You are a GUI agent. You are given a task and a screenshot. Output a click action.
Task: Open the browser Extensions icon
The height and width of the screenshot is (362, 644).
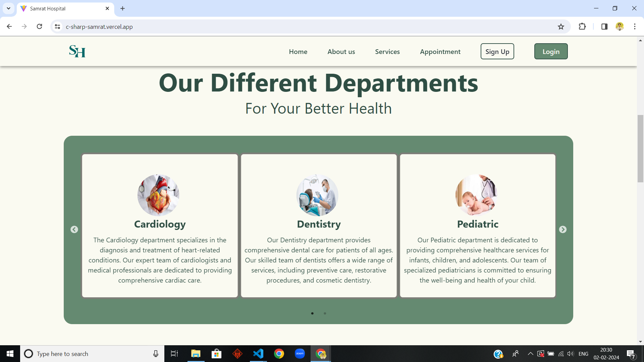pos(582,26)
